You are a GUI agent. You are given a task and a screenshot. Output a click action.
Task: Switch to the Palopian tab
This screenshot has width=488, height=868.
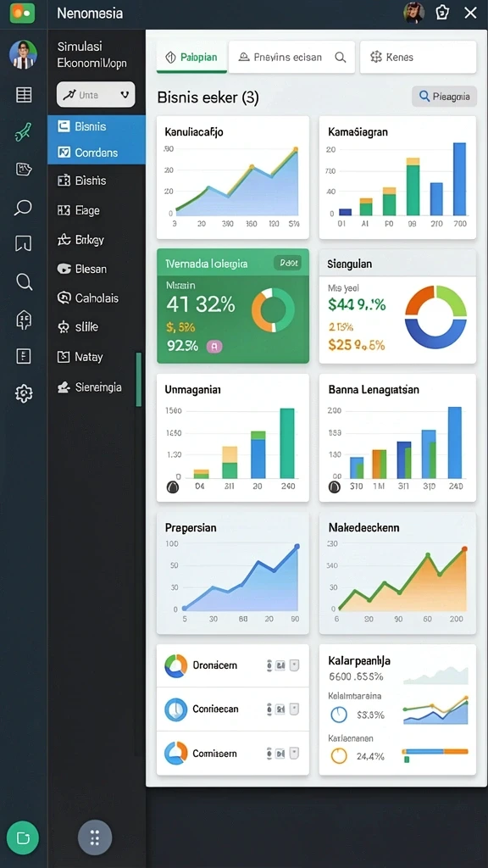pyautogui.click(x=191, y=57)
